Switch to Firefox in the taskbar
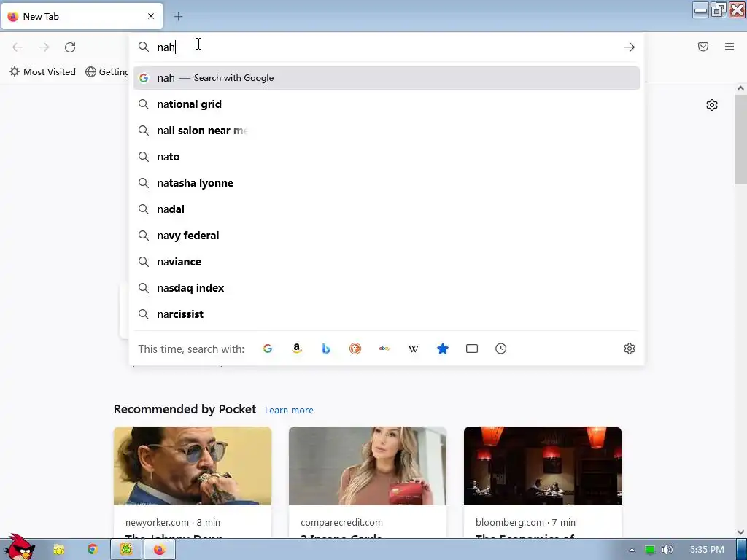Image resolution: width=747 pixels, height=560 pixels. (159, 550)
